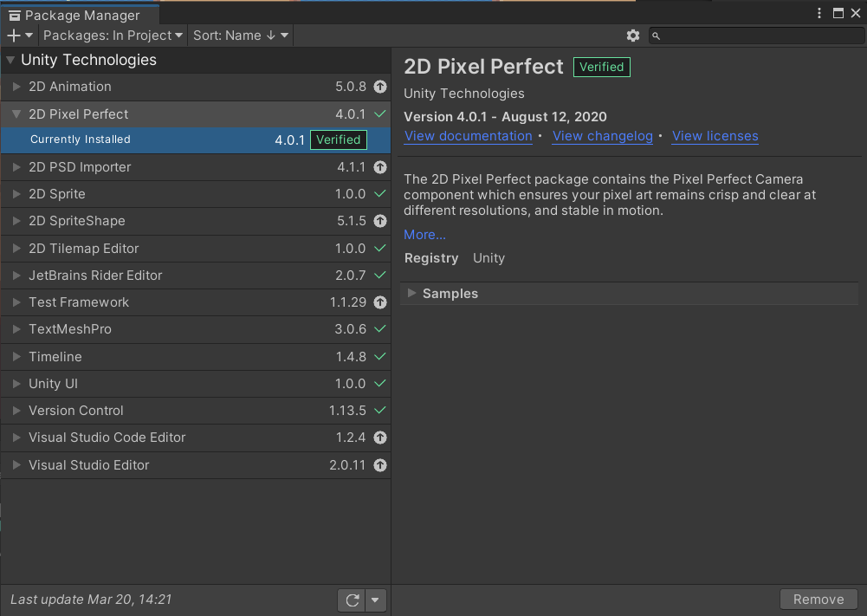Click the search magnifier icon
The image size is (867, 616).
pos(656,36)
